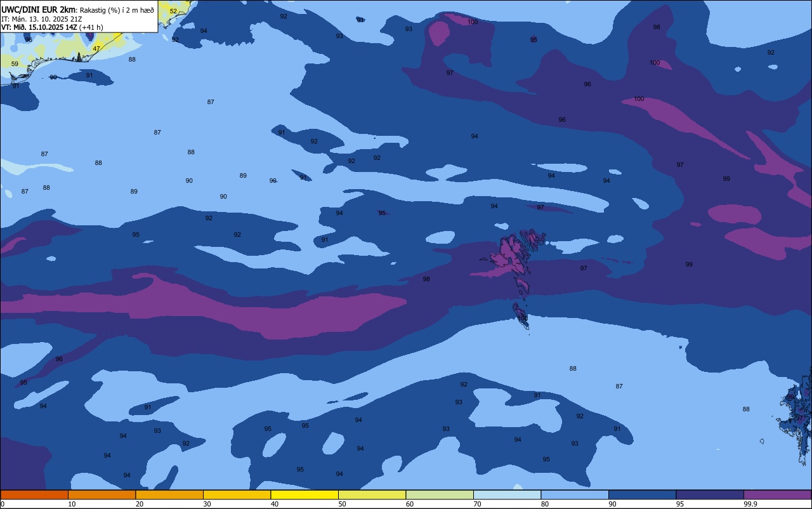Select the 30–40 amber legend segment
This screenshot has width=812, height=509.
click(237, 494)
